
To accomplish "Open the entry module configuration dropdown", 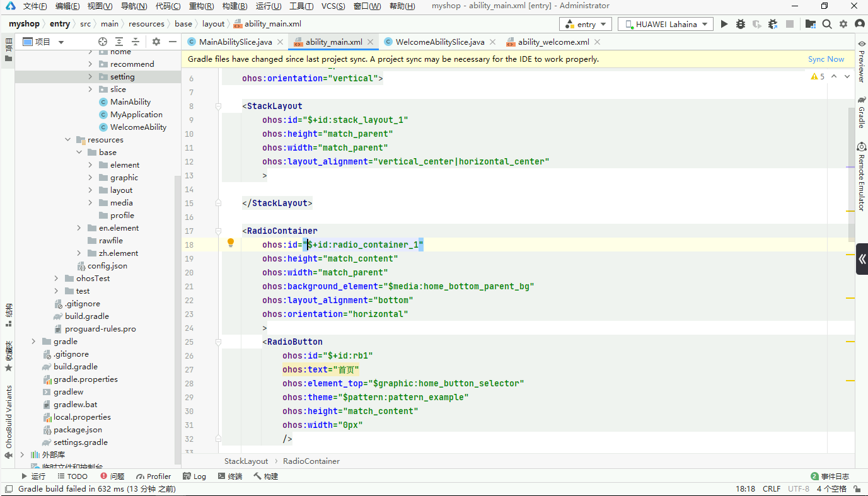I will tap(586, 24).
